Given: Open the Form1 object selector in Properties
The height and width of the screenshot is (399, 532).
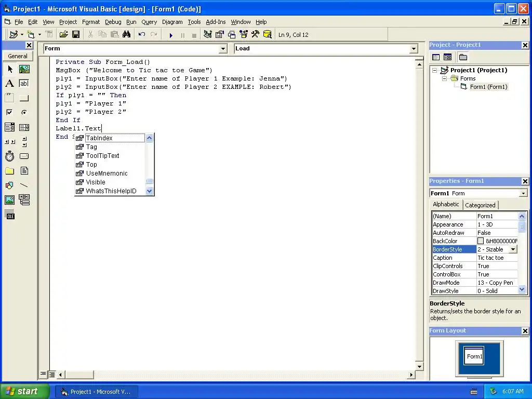Looking at the screenshot, I should coord(523,193).
